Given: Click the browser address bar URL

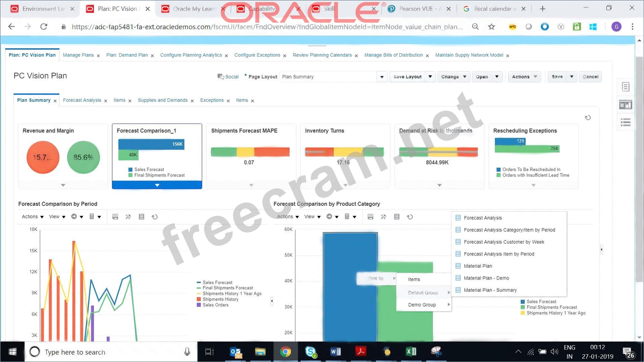Looking at the screenshot, I should [267, 27].
